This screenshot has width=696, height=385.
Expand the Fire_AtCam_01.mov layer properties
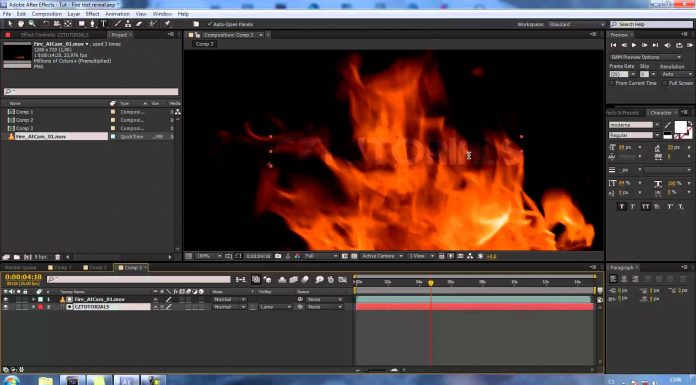coord(33,299)
